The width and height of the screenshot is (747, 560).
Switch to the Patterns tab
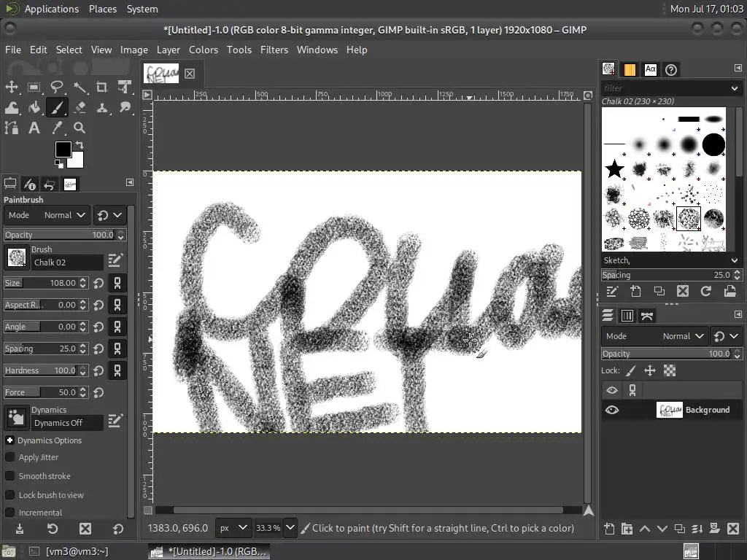pyautogui.click(x=630, y=70)
